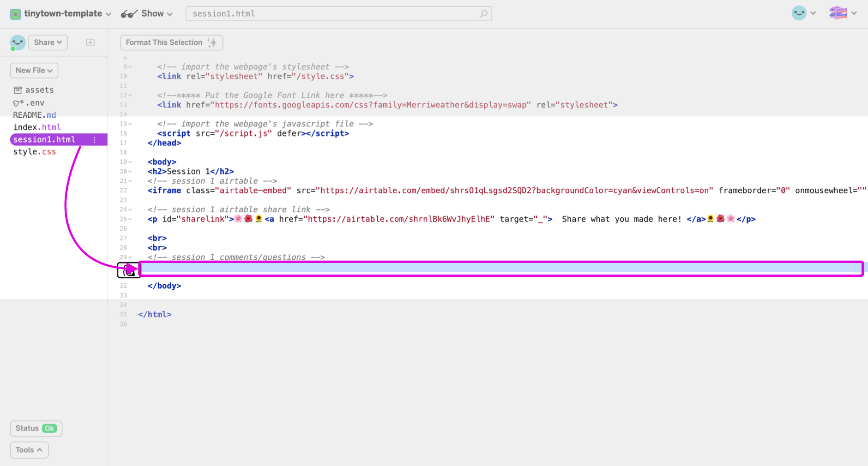This screenshot has height=466, width=868.
Task: Fold the comment at line 9
Action: click(x=130, y=67)
